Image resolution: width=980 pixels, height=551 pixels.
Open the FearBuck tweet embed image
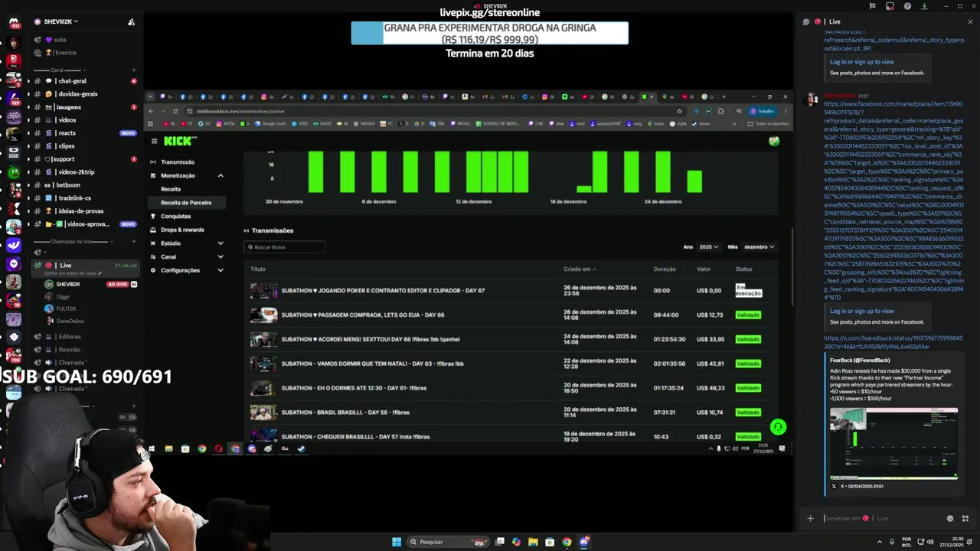tap(893, 442)
